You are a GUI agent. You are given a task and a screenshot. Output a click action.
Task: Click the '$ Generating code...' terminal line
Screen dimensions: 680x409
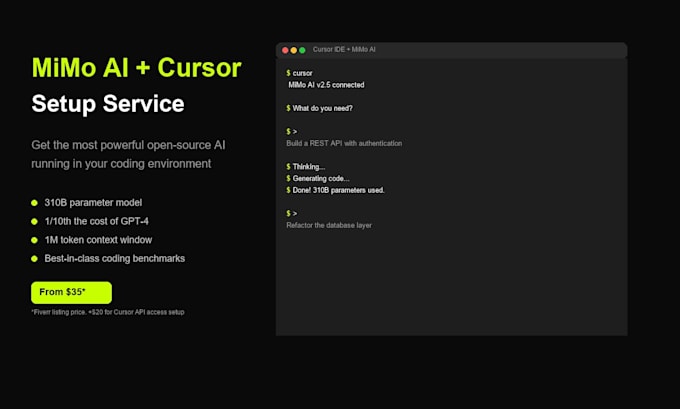(317, 178)
